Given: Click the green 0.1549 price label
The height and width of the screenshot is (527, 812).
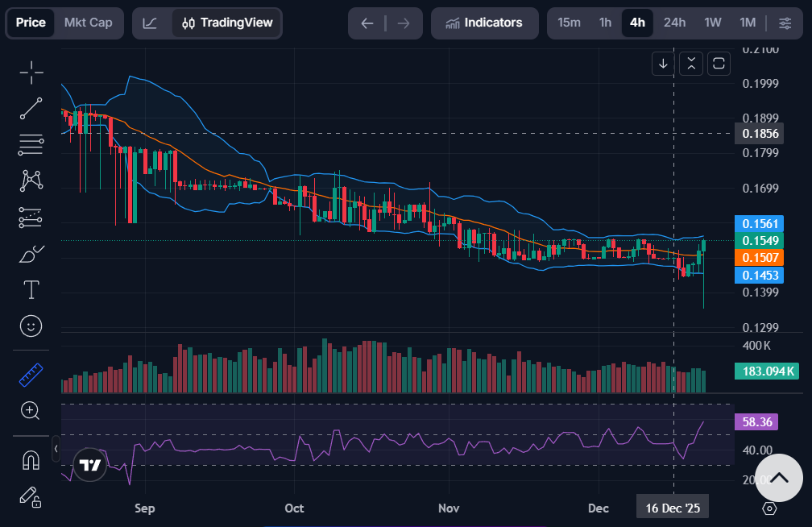Looking at the screenshot, I should [759, 240].
